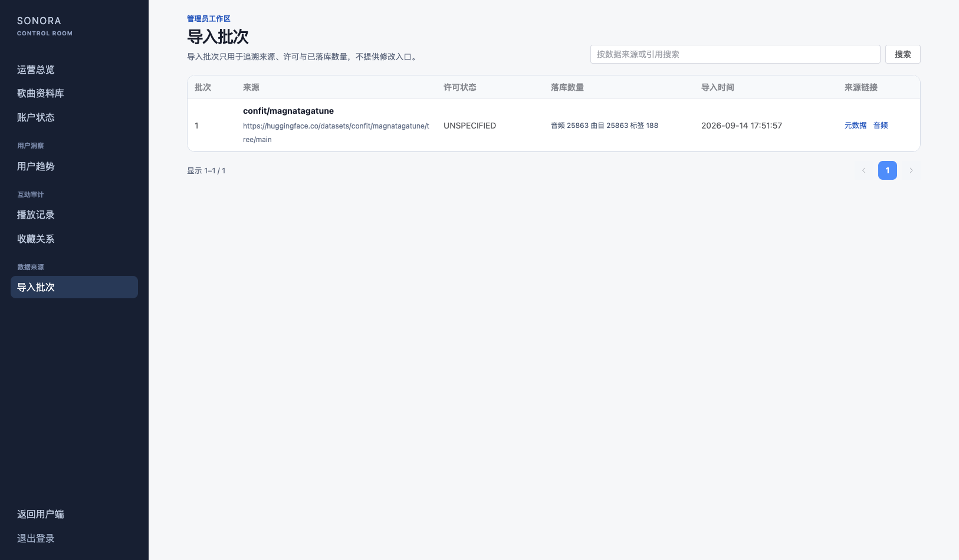This screenshot has height=560, width=959.
Task: Click the SONORA logo text
Action: click(x=39, y=21)
